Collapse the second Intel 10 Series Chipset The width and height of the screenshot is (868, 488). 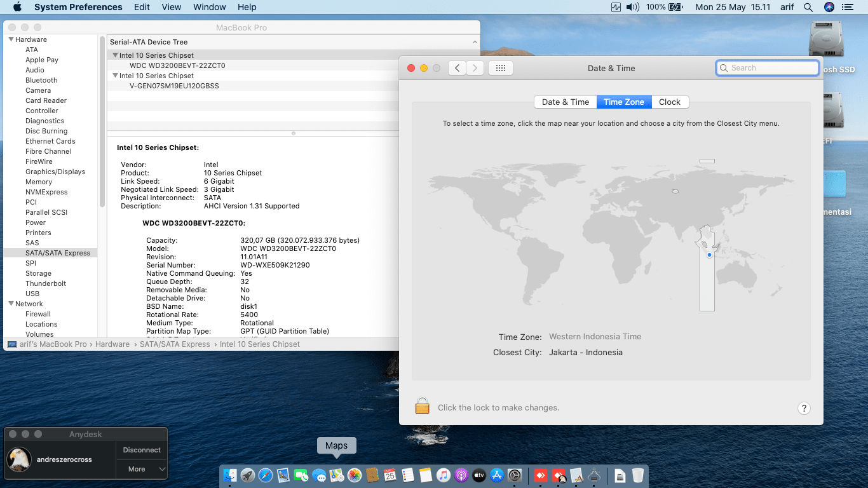115,76
